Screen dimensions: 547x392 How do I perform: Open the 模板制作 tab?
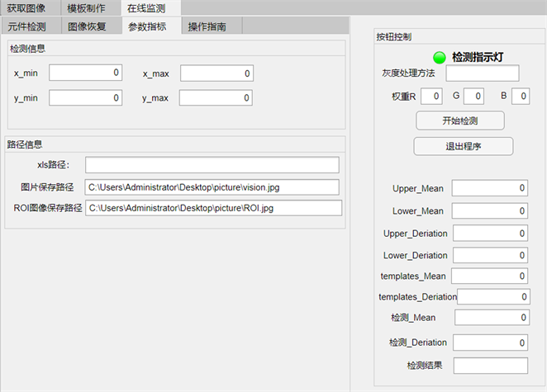point(86,8)
